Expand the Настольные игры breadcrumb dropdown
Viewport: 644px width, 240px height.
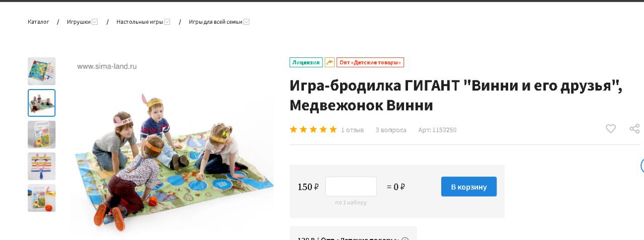[167, 22]
